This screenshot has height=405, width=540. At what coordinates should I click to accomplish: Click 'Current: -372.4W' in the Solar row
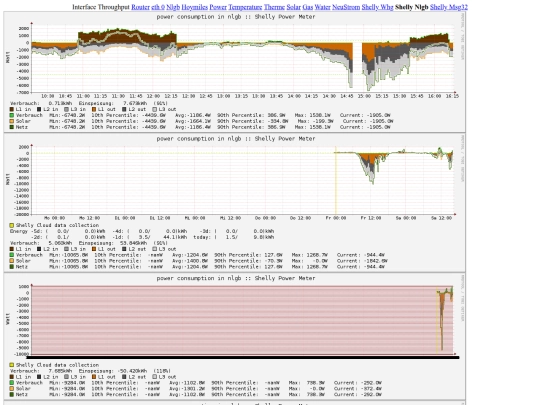(357, 389)
